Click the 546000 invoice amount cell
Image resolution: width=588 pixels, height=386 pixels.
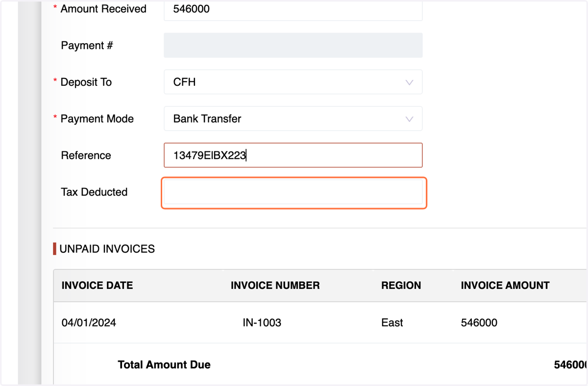(479, 323)
